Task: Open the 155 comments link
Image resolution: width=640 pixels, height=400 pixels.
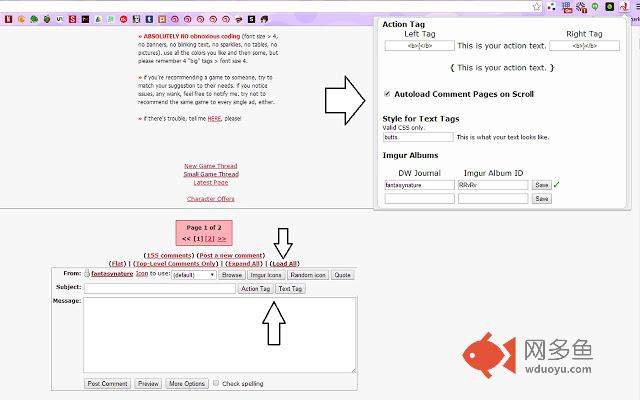Action: (169, 256)
